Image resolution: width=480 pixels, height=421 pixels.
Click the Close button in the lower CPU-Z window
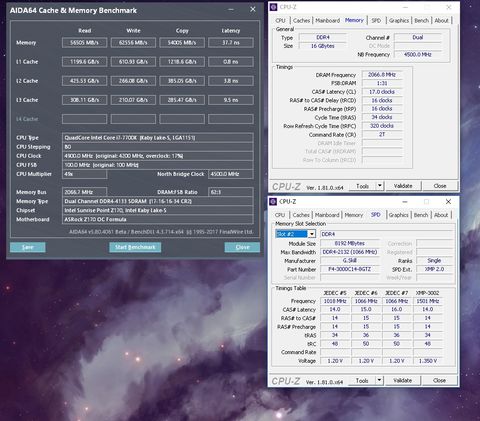coord(439,381)
